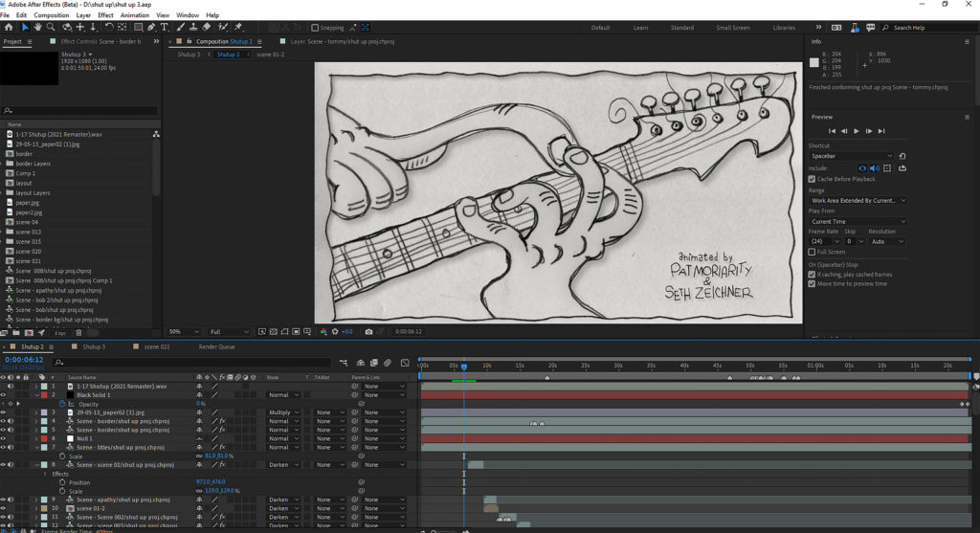980x533 pixels.
Task: Toggle shy layers icon in timeline
Action: 361,363
